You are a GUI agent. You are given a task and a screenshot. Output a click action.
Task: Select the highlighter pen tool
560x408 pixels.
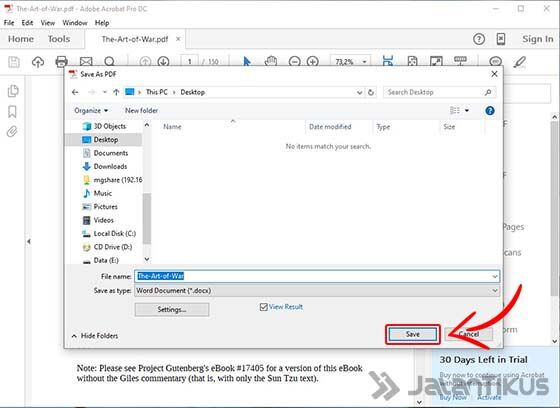tap(520, 62)
